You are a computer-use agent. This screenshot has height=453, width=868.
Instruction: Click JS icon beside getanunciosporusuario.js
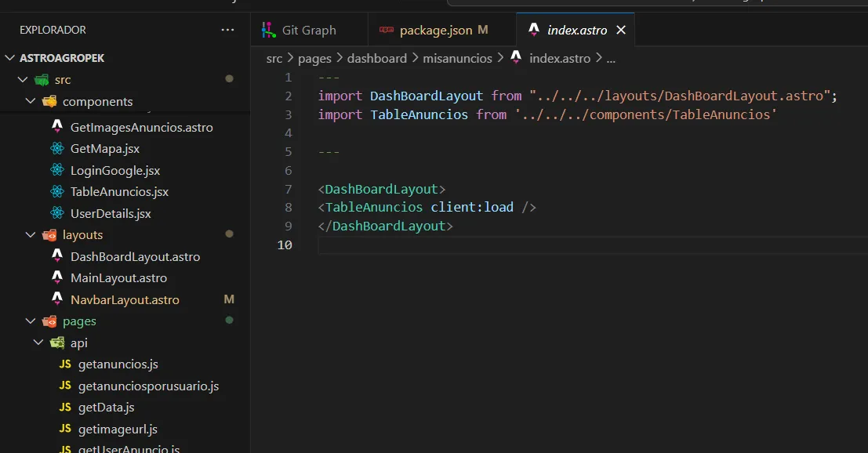point(65,386)
